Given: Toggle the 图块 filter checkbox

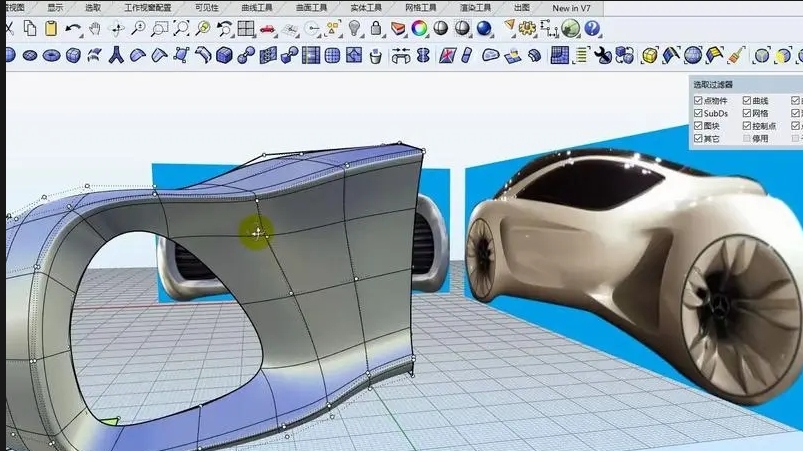Looking at the screenshot, I should pos(698,125).
